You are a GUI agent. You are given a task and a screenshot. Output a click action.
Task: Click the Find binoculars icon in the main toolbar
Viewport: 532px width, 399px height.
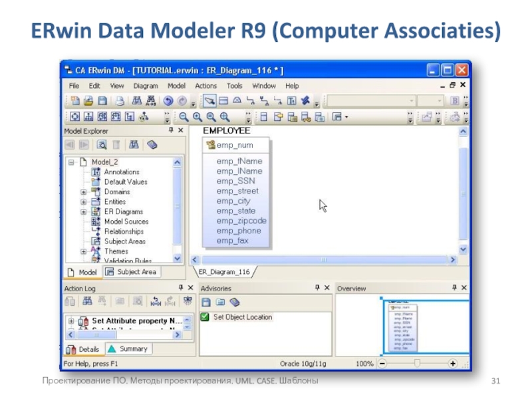(137, 101)
